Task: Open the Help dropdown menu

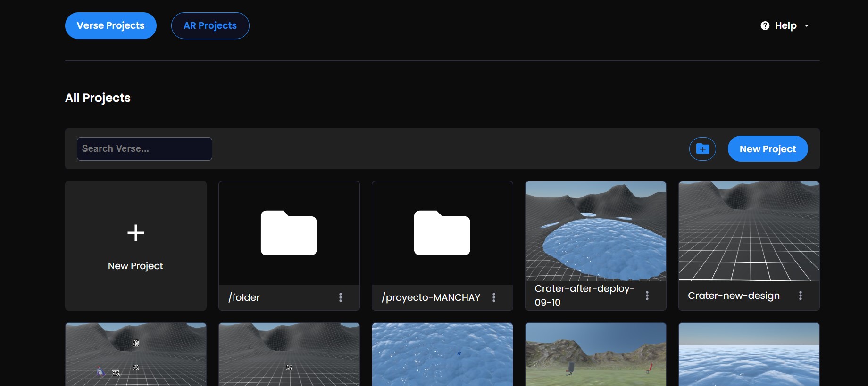Action: pyautogui.click(x=785, y=25)
